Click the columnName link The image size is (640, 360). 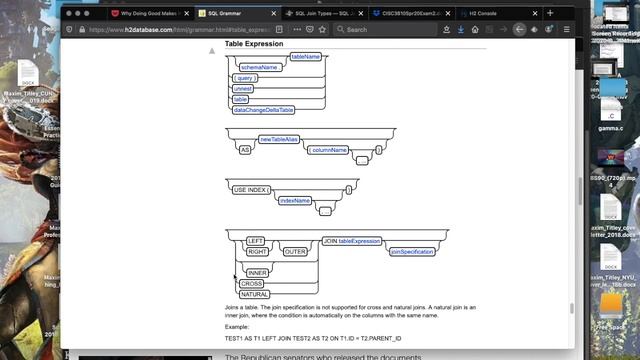328,150
